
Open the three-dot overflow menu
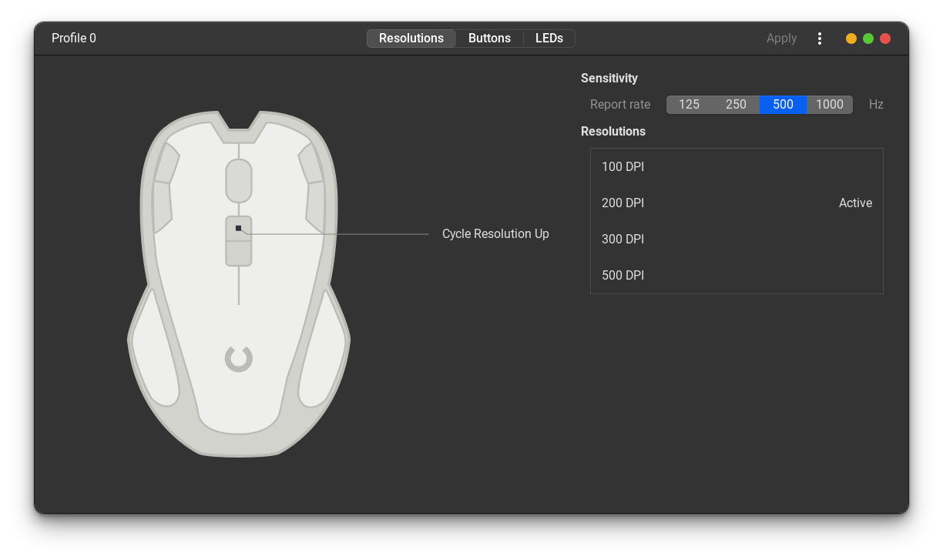click(819, 38)
